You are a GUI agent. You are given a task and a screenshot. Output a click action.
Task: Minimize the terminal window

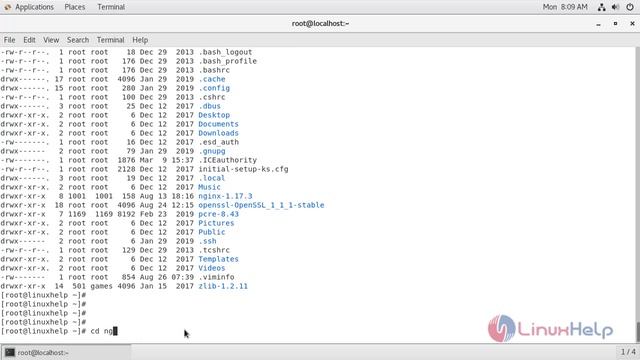pyautogui.click(x=598, y=24)
